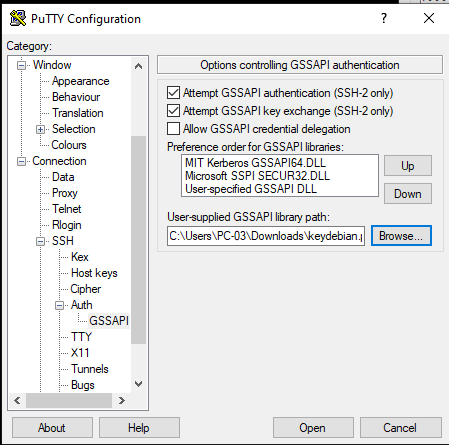Open the Bugs category

[x=83, y=385]
